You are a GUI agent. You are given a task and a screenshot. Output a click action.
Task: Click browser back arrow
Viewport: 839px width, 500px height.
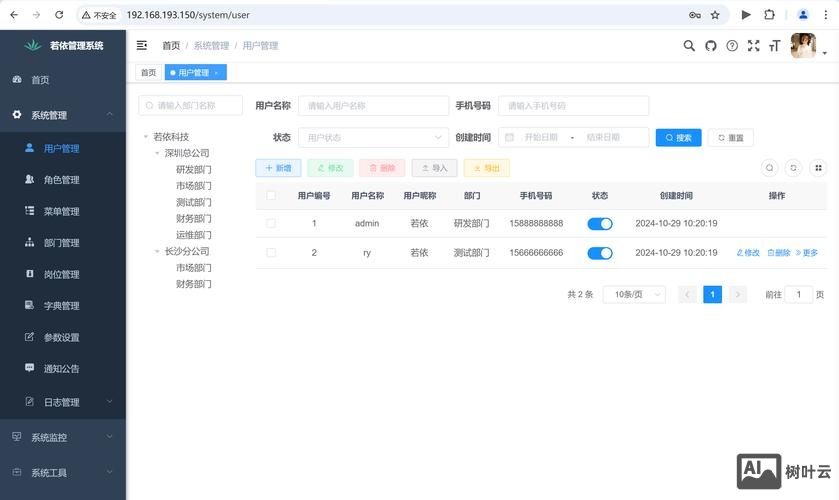[x=14, y=15]
